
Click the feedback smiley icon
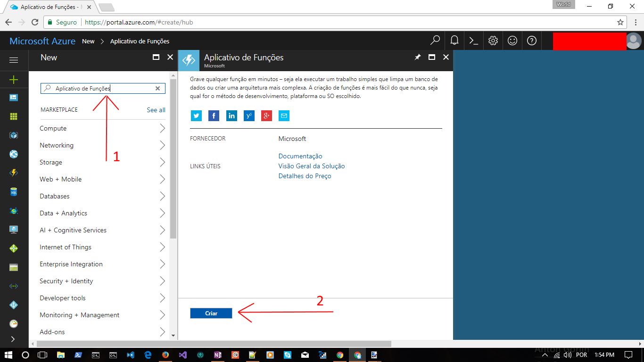(x=512, y=41)
